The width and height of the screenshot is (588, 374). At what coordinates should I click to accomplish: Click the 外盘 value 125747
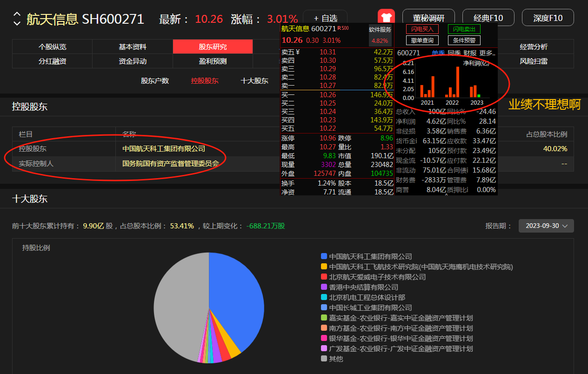click(325, 173)
